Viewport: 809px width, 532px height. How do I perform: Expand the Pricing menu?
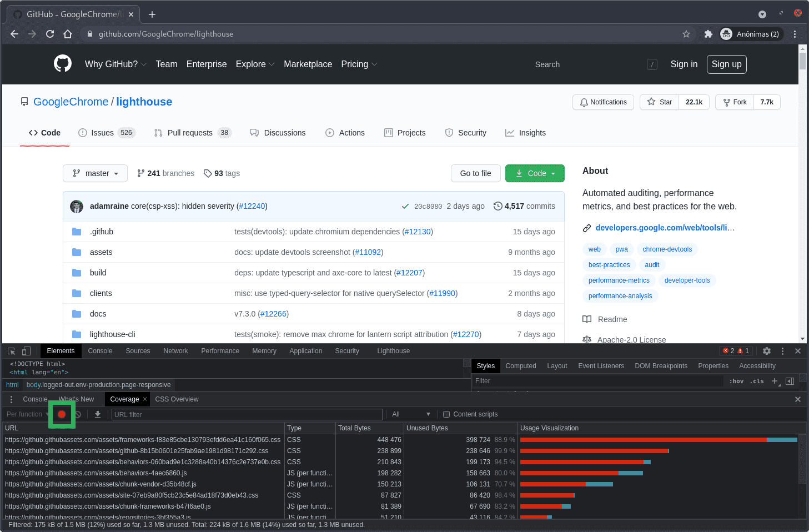pyautogui.click(x=359, y=64)
